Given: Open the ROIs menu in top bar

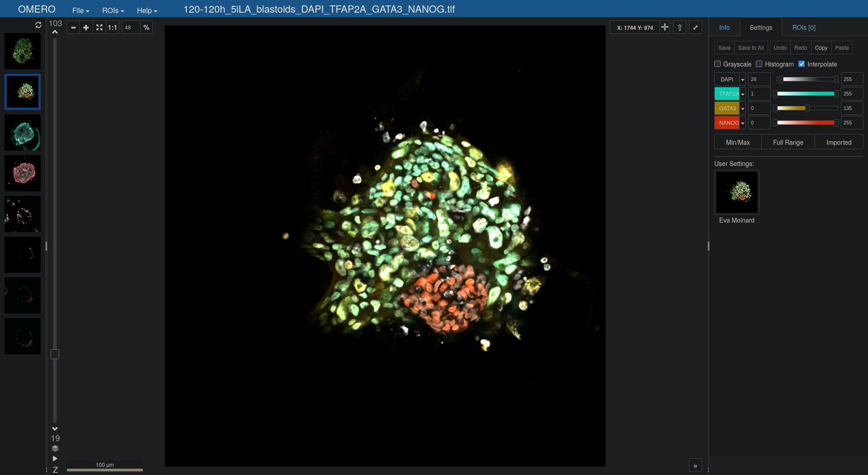Looking at the screenshot, I should [x=113, y=10].
